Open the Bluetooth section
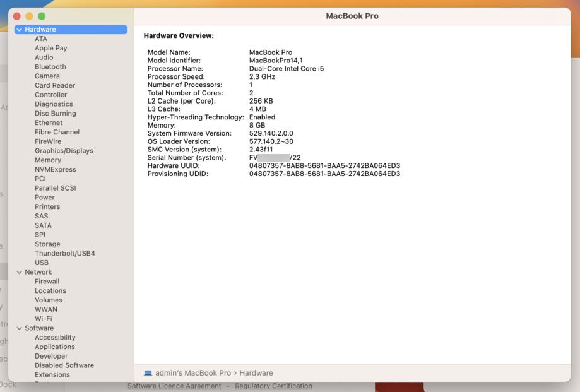This screenshot has height=392, width=580. click(x=50, y=66)
